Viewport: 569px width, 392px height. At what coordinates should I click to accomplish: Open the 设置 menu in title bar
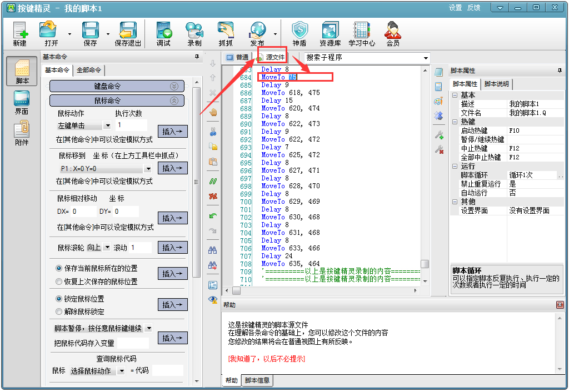coord(455,8)
